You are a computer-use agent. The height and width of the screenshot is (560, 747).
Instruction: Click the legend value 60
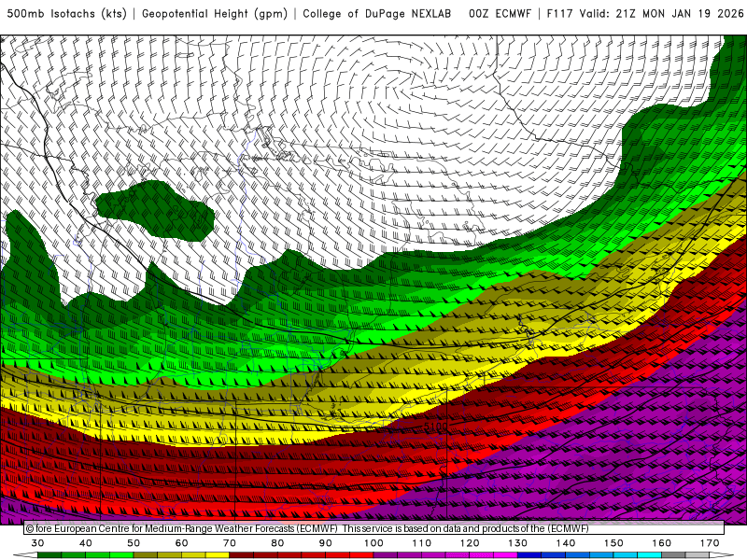(181, 543)
